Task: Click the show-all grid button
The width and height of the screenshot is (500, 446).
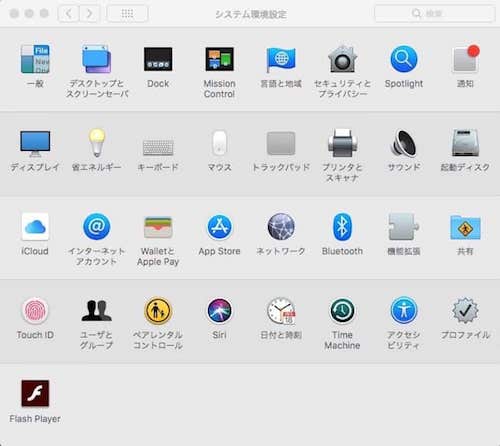Action: [x=127, y=14]
